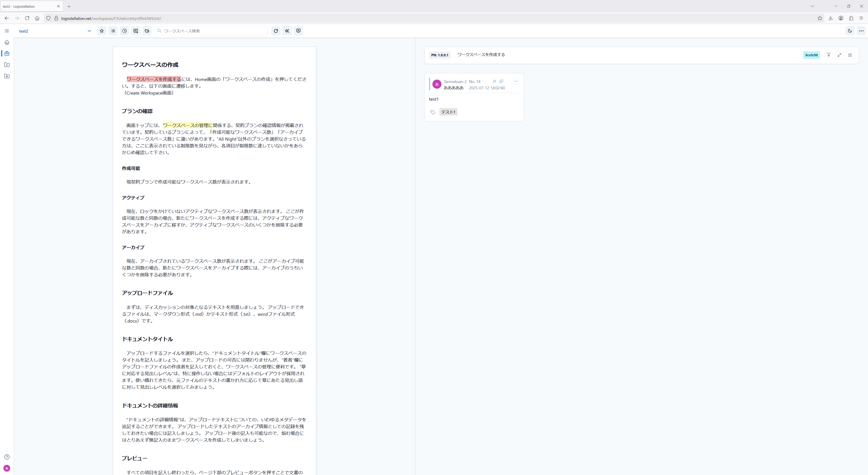
Task: Open the tags icon in toolbar
Action: point(147,31)
